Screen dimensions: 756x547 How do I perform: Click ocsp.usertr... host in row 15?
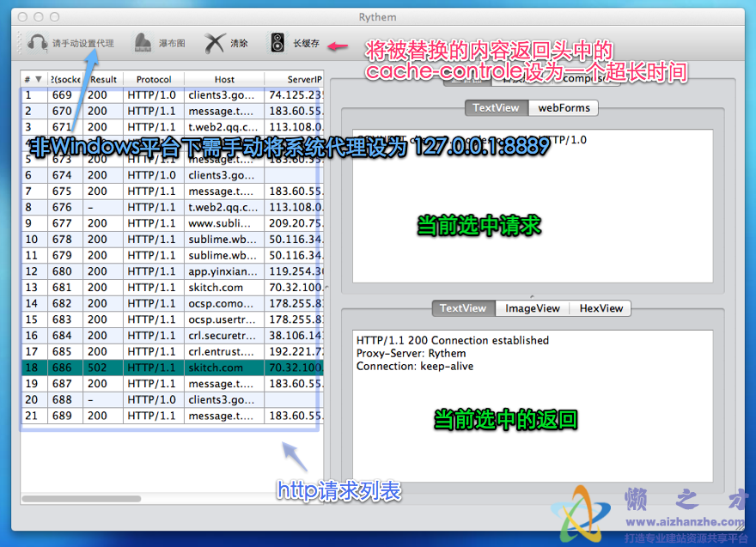222,319
